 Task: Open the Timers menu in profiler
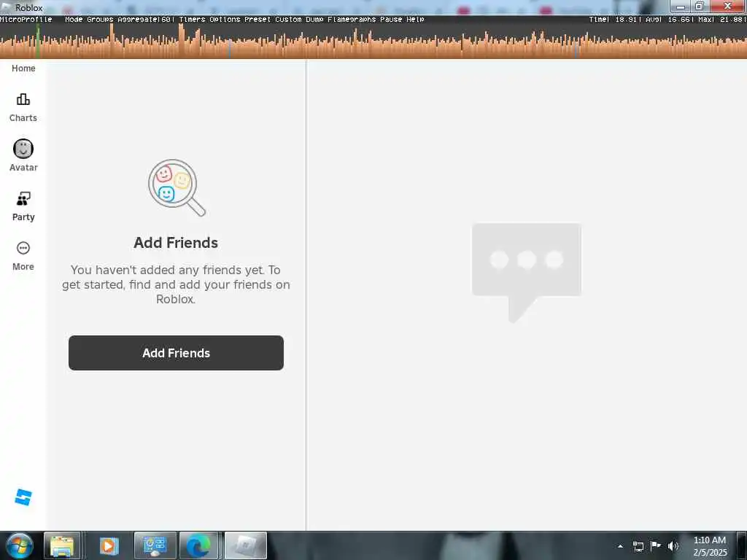(x=192, y=20)
